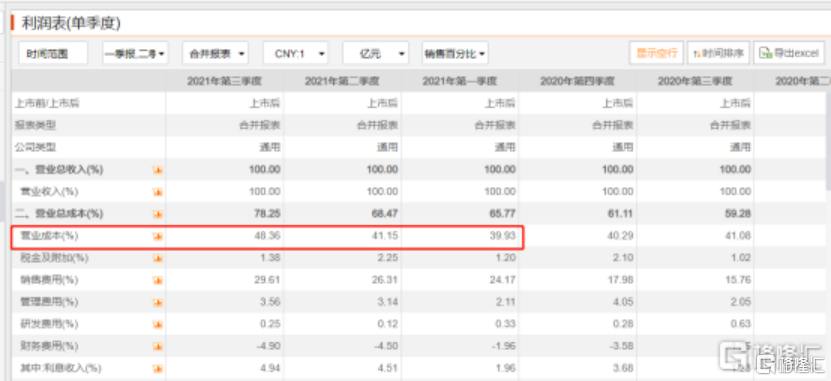The image size is (831, 381).
Task: Click the 营业成本(%) row label
Action: (x=49, y=236)
